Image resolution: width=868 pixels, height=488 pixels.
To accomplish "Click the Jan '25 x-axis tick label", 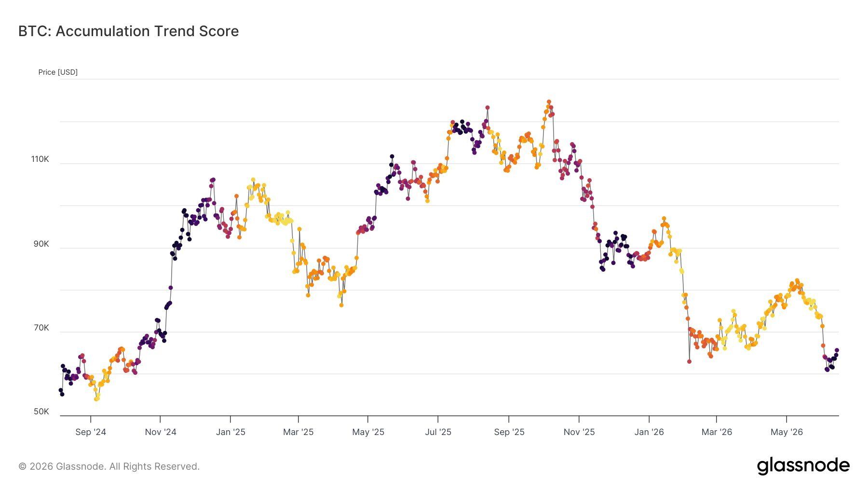I will (231, 432).
